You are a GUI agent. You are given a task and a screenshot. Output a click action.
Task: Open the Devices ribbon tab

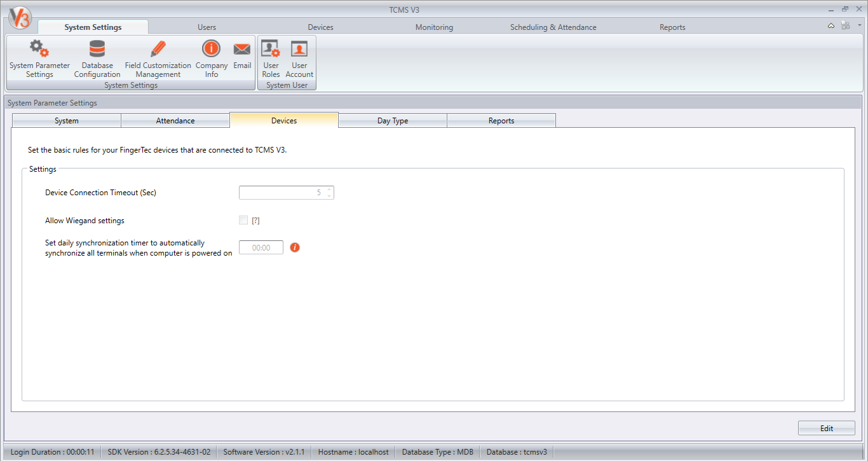coord(321,27)
